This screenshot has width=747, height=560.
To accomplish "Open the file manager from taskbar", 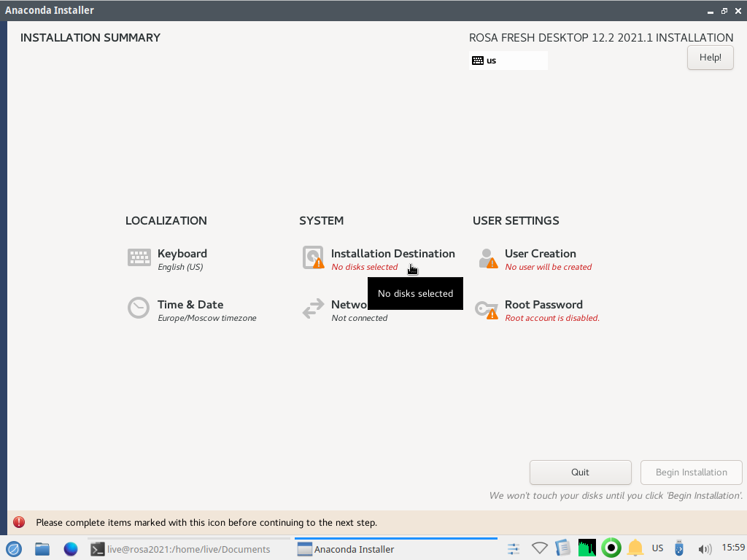I will pyautogui.click(x=42, y=549).
